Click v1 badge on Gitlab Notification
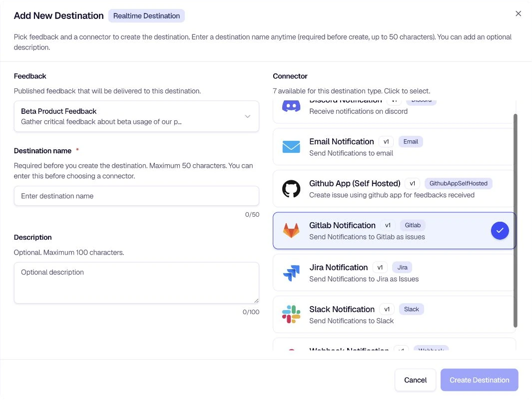532x400 pixels. tap(388, 225)
